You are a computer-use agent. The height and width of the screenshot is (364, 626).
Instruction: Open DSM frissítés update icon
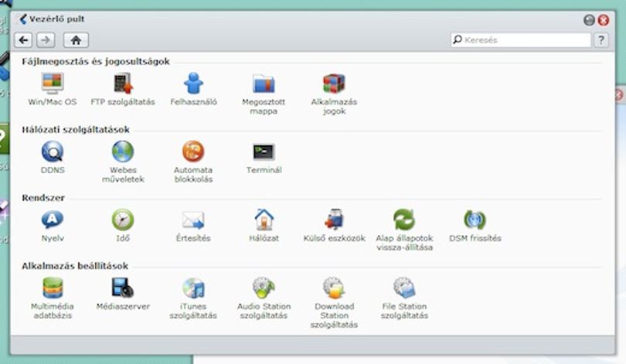(475, 219)
